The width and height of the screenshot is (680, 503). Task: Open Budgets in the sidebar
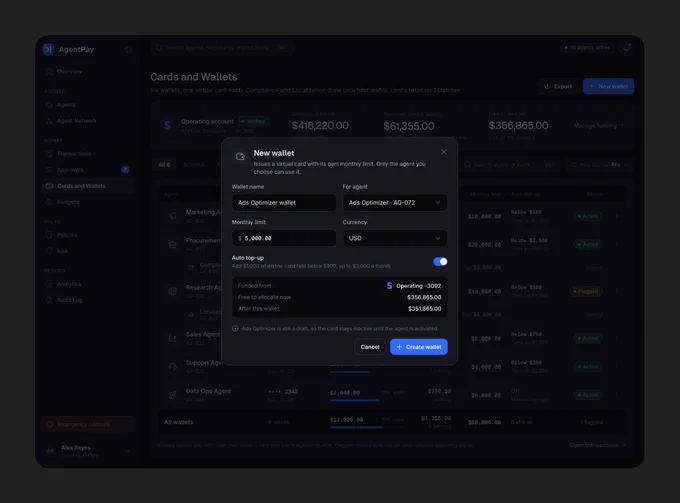pyautogui.click(x=87, y=202)
